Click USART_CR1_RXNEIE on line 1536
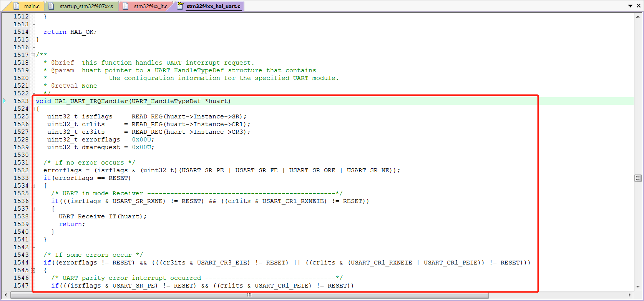This screenshot has width=644, height=301. 295,201
